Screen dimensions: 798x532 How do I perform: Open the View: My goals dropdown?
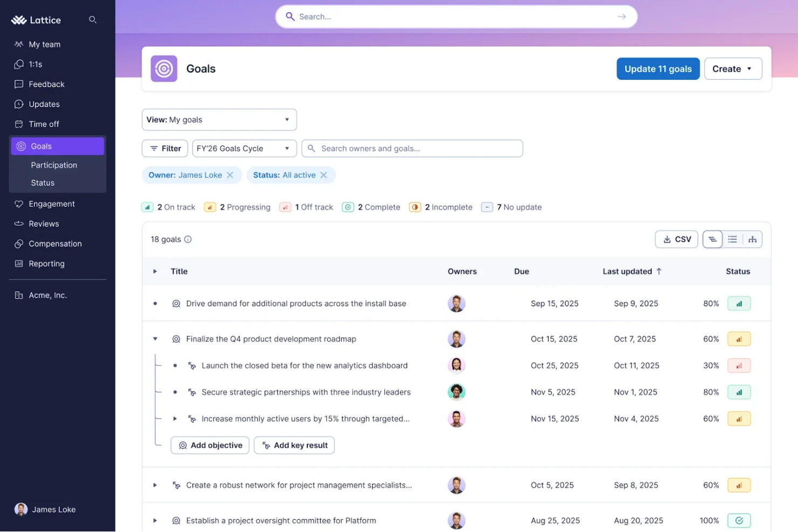point(219,120)
